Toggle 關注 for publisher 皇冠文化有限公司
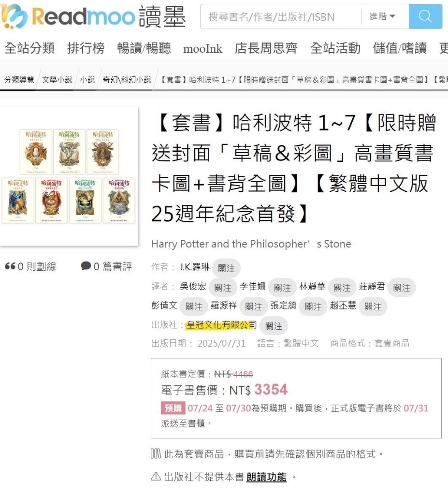 274,326
